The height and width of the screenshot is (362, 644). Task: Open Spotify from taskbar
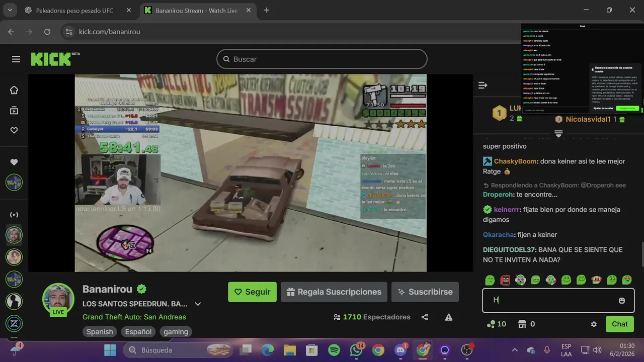334,350
